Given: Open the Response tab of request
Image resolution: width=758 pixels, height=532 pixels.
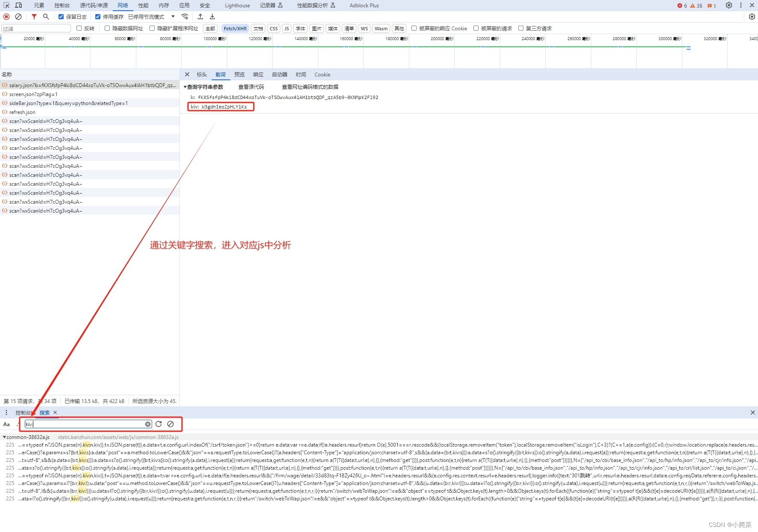Looking at the screenshot, I should coord(258,74).
